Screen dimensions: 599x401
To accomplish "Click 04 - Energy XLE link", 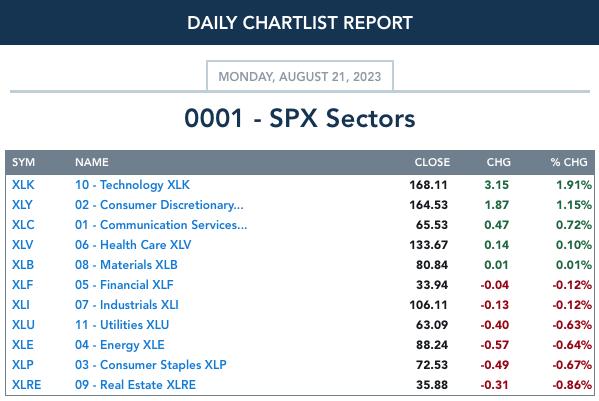I will (x=120, y=345).
